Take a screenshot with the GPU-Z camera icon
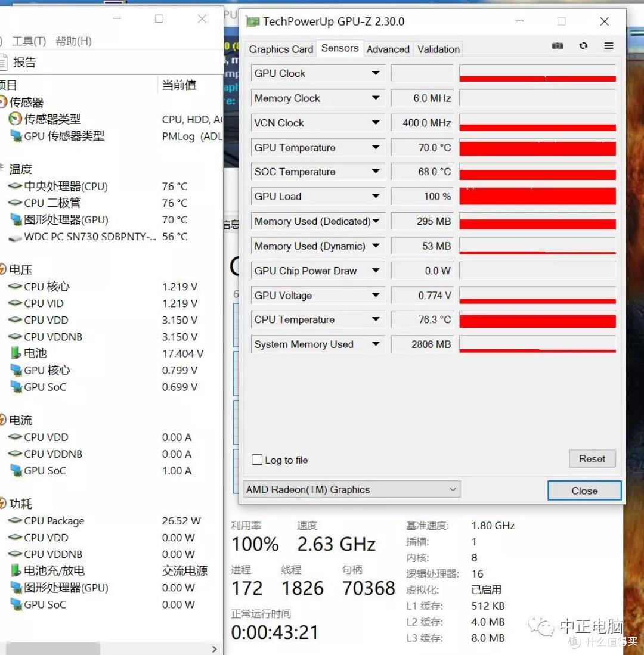 coord(558,45)
